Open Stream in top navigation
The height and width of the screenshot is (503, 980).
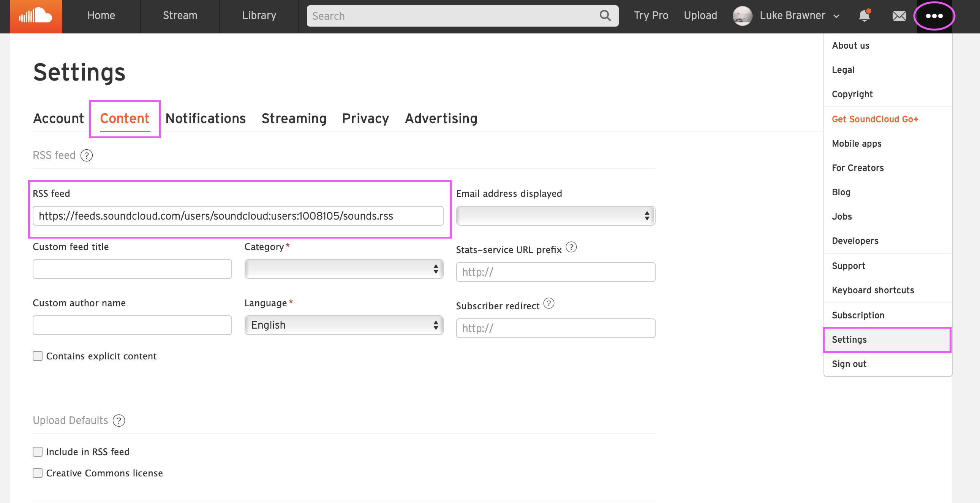180,16
